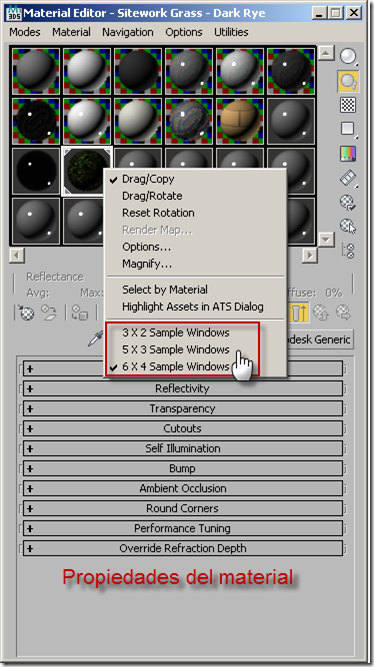Open material editor Options icon in side toolbar
374x667 pixels.
[x=348, y=202]
